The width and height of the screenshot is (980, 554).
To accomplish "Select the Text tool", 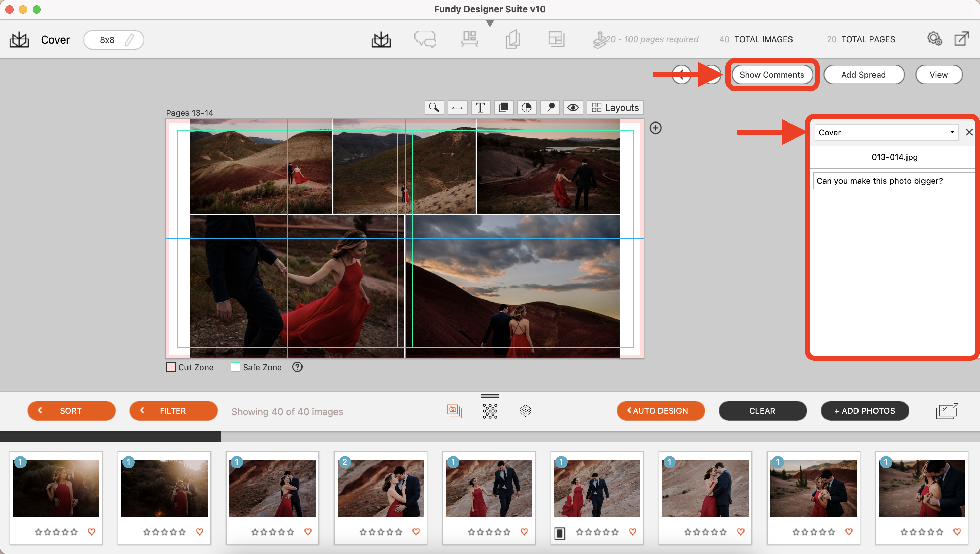I will click(x=480, y=108).
